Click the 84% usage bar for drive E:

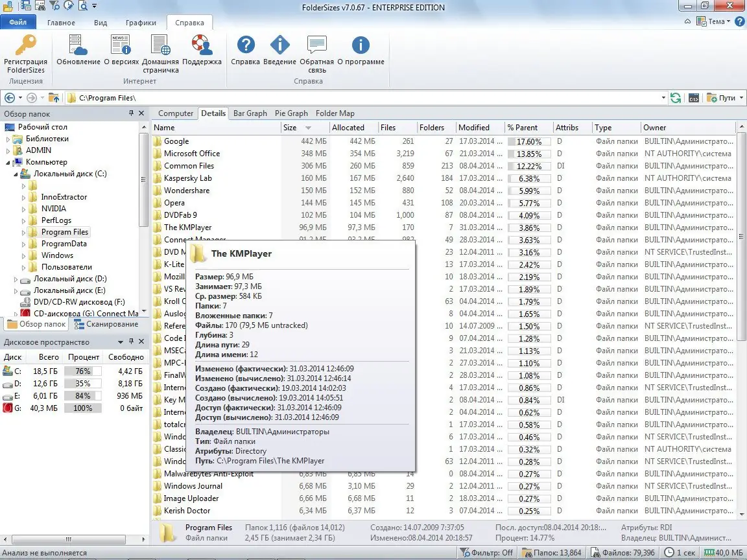82,396
